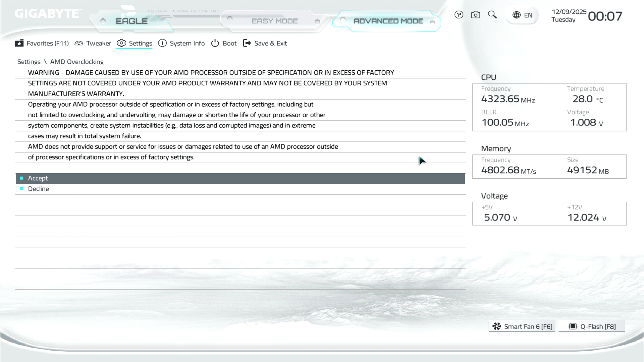Select Advanced Mode tab

pyautogui.click(x=388, y=21)
